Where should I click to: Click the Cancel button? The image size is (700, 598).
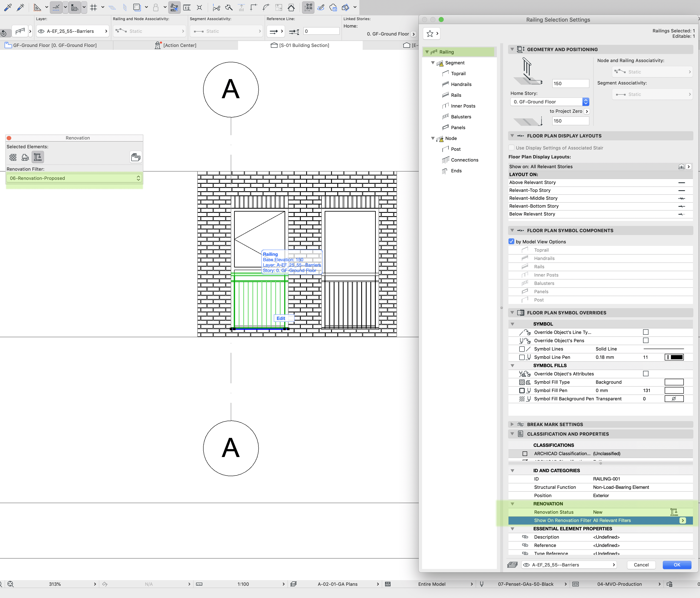[641, 565]
